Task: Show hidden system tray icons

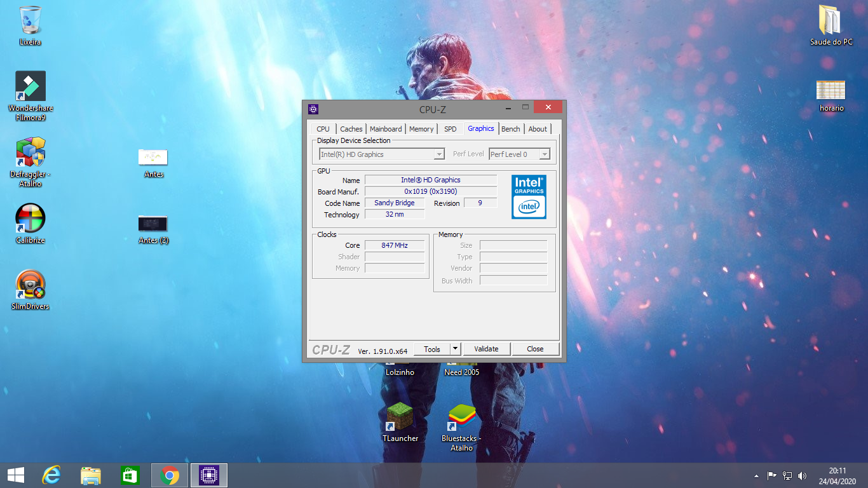Action: click(x=756, y=476)
